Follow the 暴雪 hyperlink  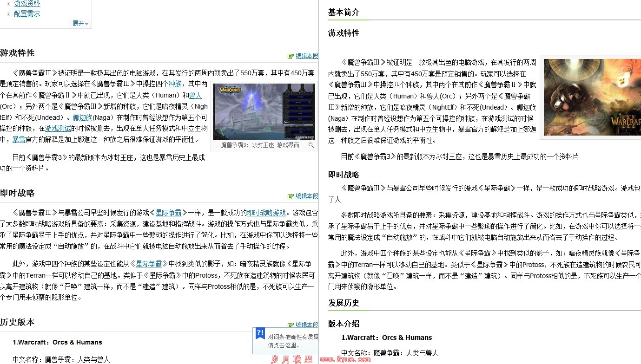click(19, 139)
